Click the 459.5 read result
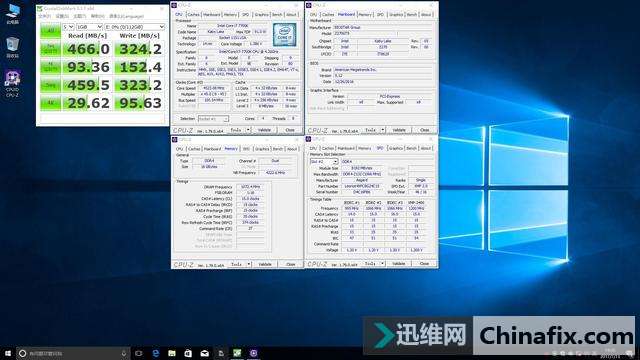The height and width of the screenshot is (360, 640). [87, 85]
